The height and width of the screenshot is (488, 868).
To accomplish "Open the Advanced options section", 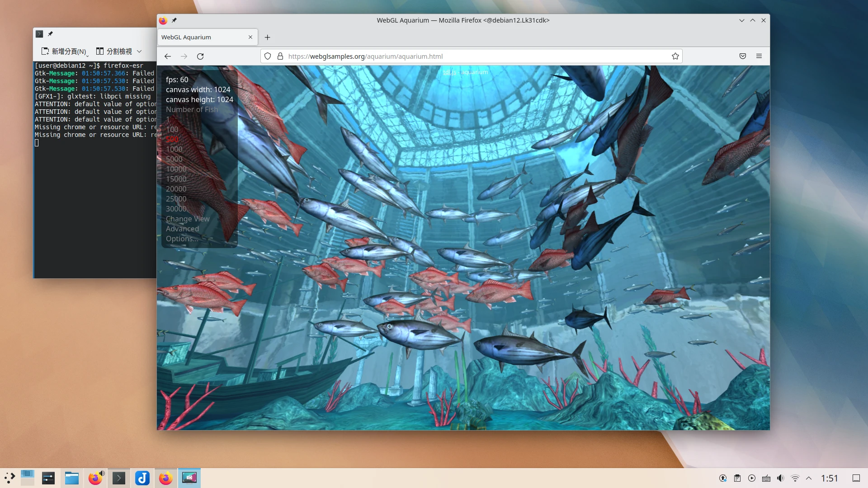I will point(182,229).
